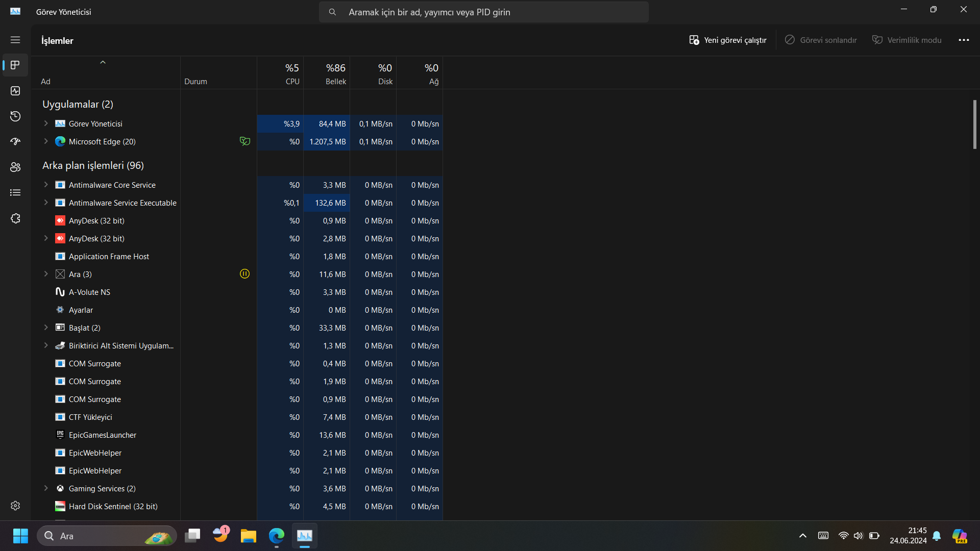Open Task Manager settings gear
The image size is (980, 551).
pyautogui.click(x=15, y=506)
